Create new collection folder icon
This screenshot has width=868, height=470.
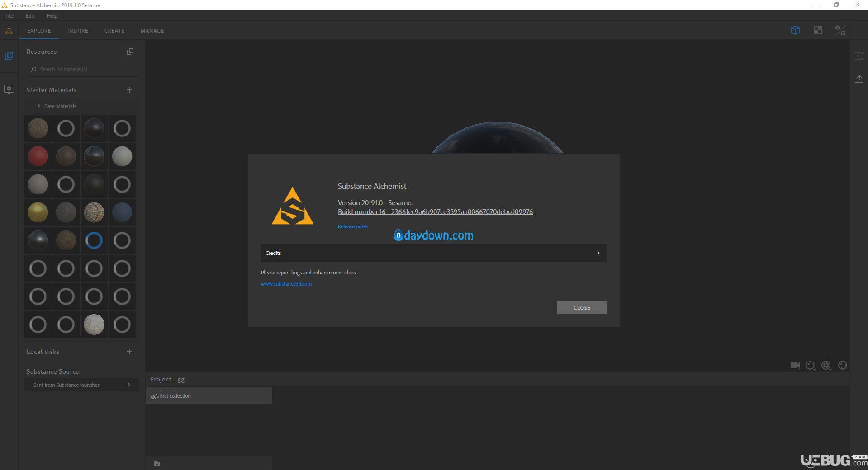tap(157, 464)
